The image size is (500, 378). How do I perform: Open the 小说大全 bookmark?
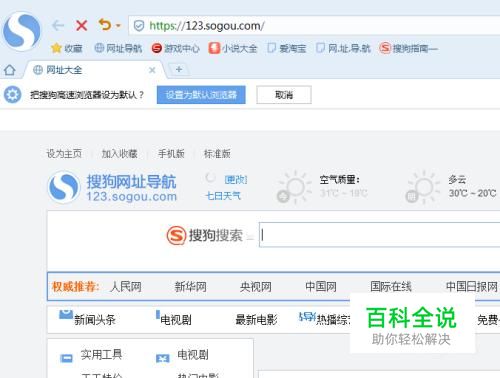tap(233, 48)
